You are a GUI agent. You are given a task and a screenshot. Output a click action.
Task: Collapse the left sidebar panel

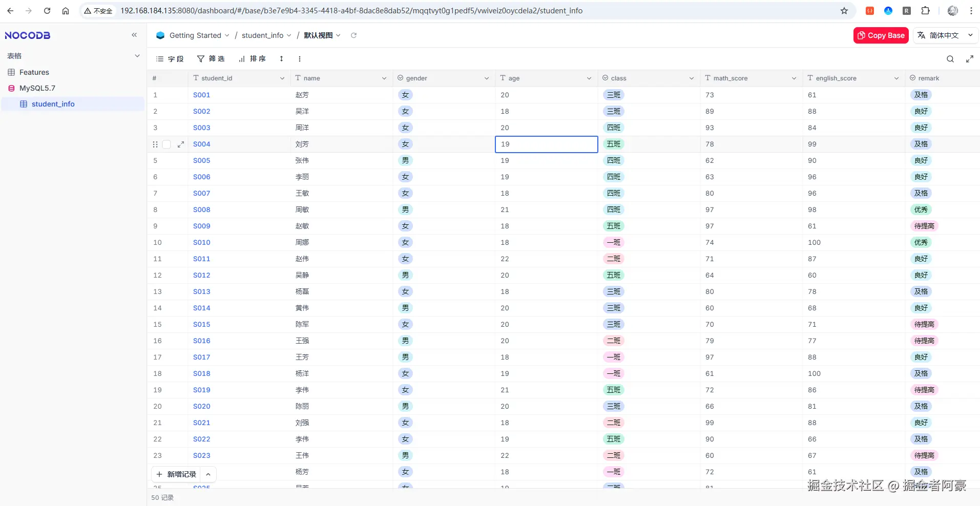point(134,35)
